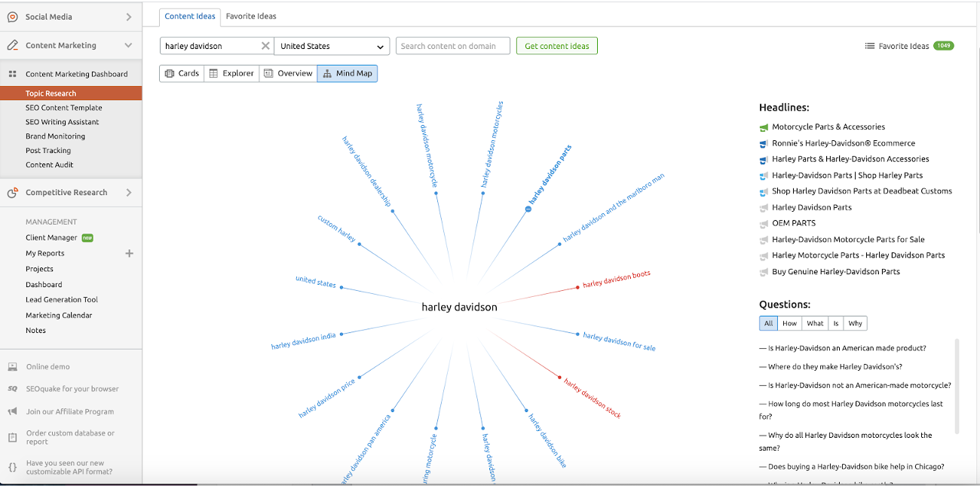Open Lead Generation Tool
Screen dimensions: 980x486
click(62, 300)
